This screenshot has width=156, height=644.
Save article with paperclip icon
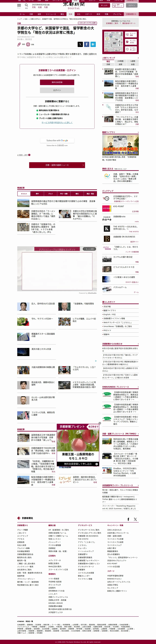point(19,44)
